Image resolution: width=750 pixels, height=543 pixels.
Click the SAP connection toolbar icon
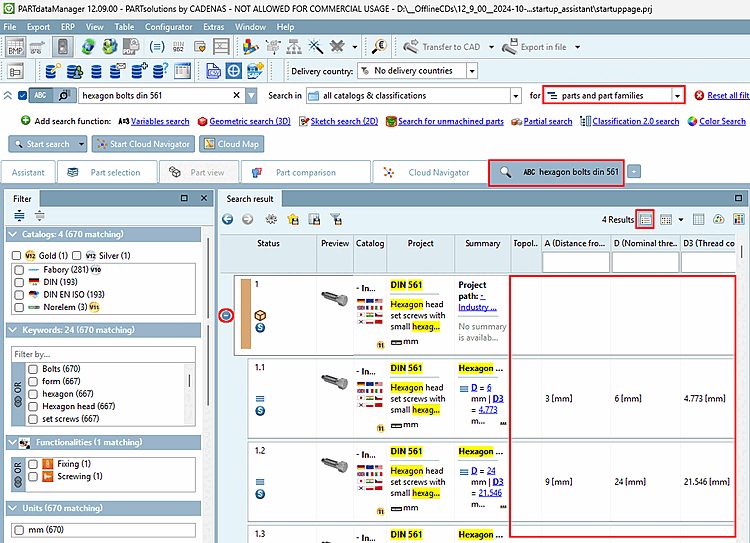[x=255, y=71]
